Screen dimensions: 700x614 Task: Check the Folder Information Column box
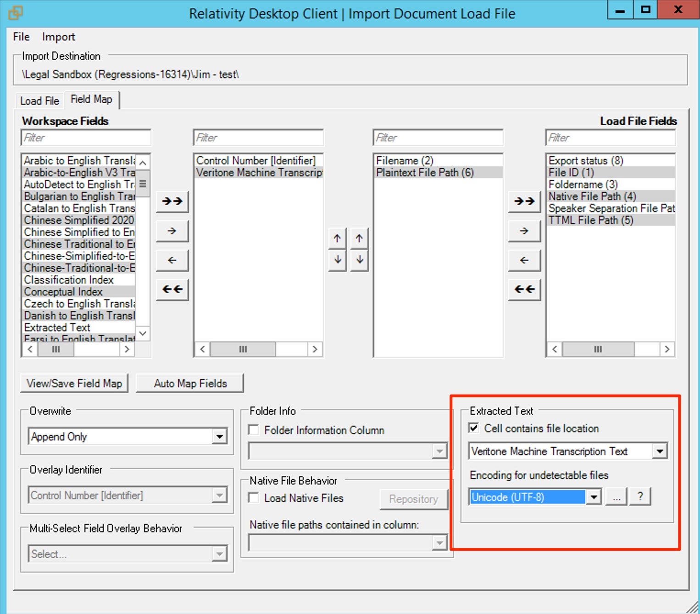click(253, 430)
